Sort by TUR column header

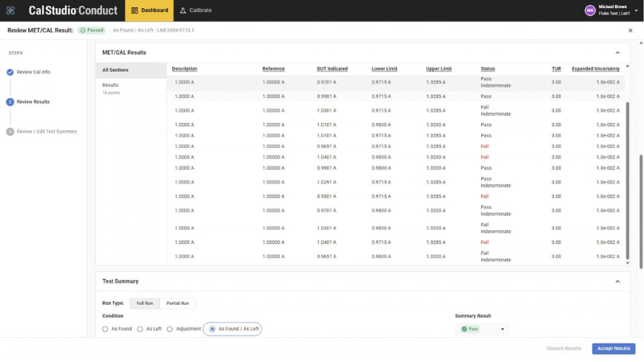(x=556, y=68)
